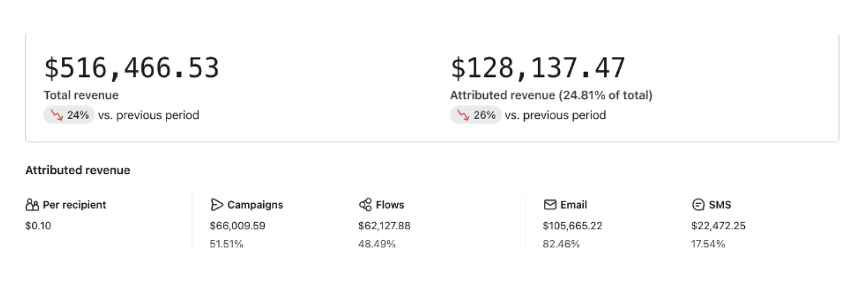
Task: Click the Total revenue label
Action: point(81,95)
